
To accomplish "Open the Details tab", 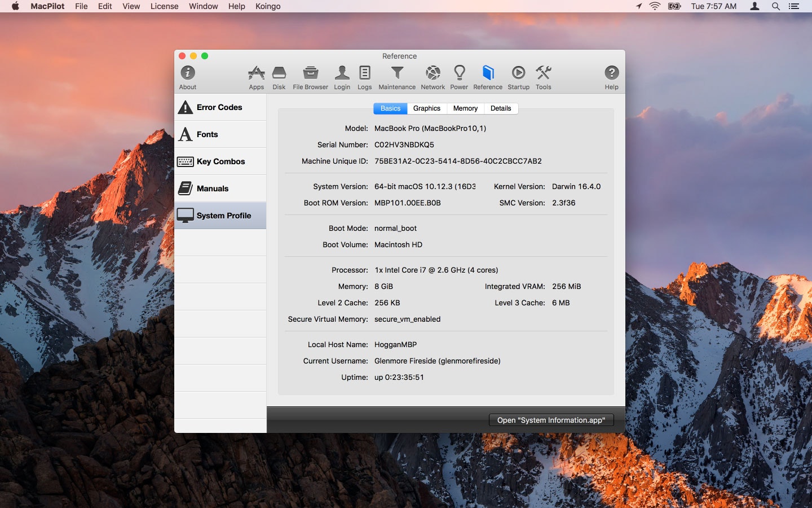I will click(x=501, y=108).
